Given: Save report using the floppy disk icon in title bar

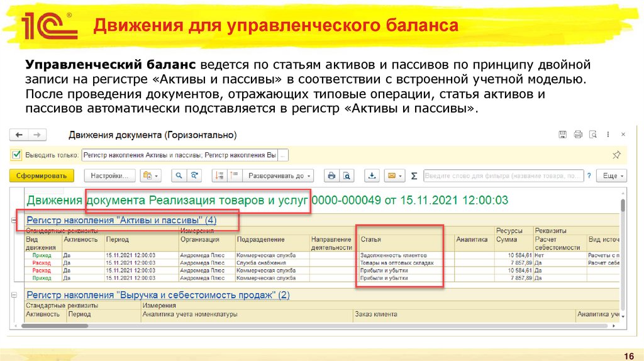Looking at the screenshot, I should click(563, 135).
